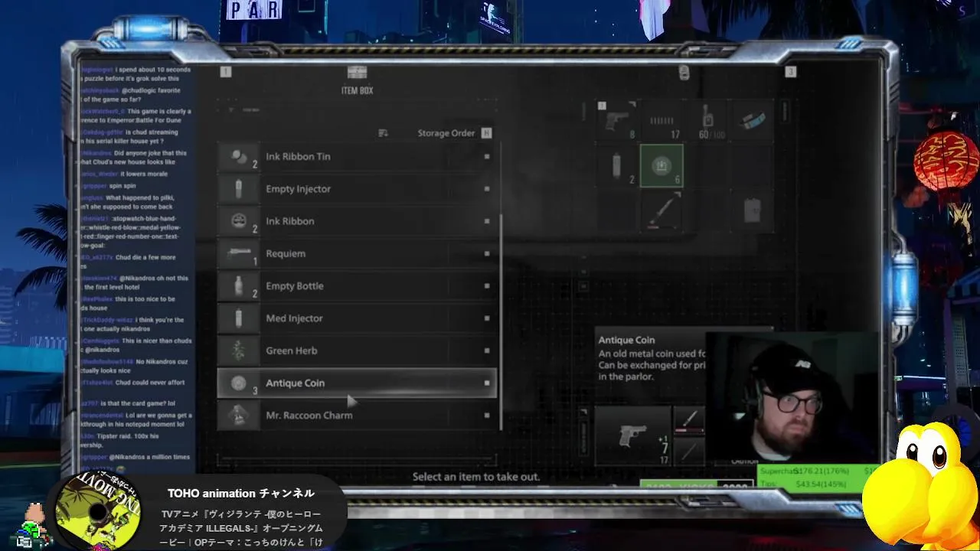Screen dimensions: 980x551
Task: Click the Antique Coin description title
Action: 626,340
